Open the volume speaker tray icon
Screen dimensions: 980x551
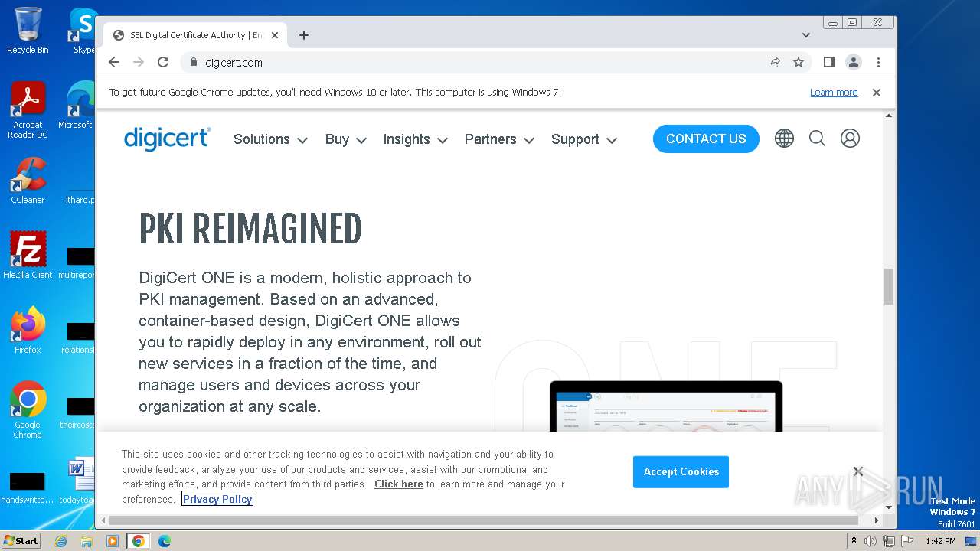pos(871,541)
